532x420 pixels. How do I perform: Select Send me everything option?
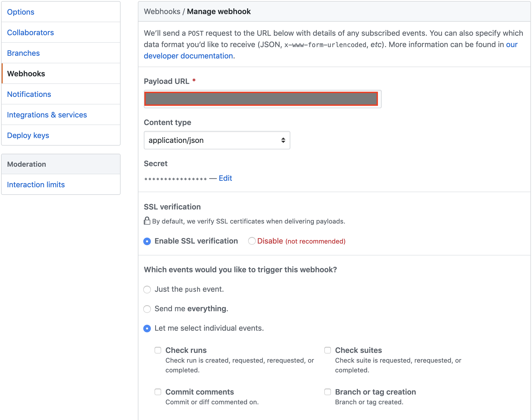147,309
